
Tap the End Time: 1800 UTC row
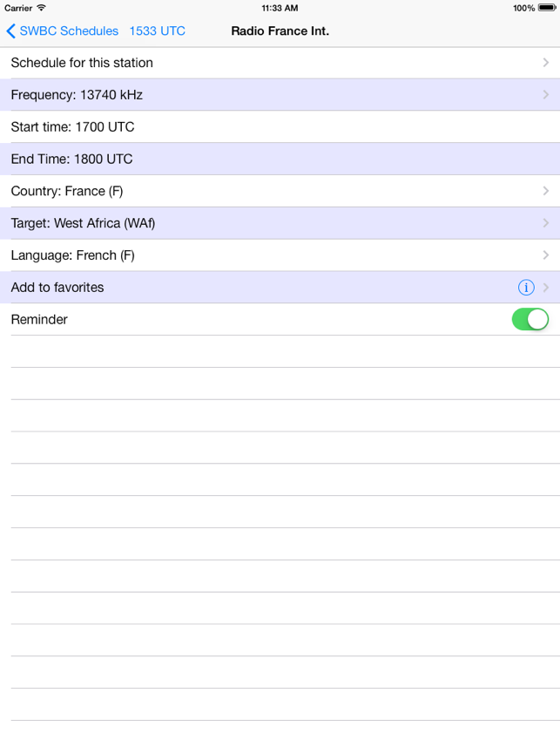coord(280,159)
